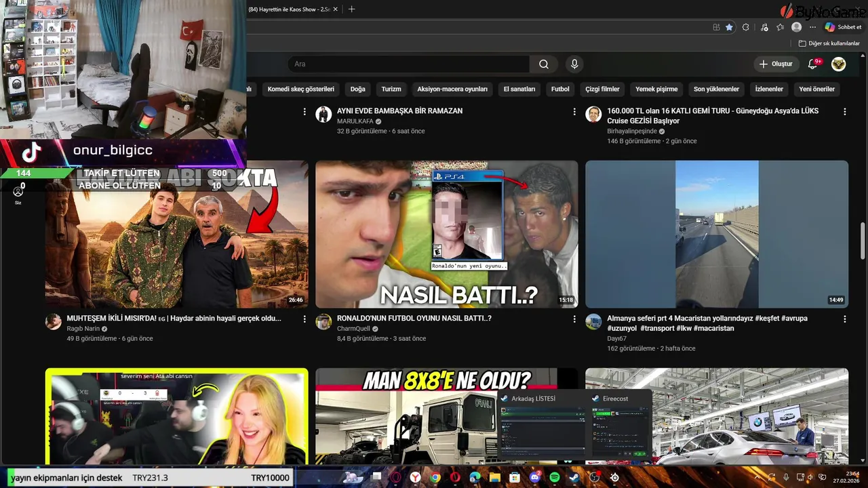
Task: Select the Futbol category chip
Action: (x=560, y=89)
